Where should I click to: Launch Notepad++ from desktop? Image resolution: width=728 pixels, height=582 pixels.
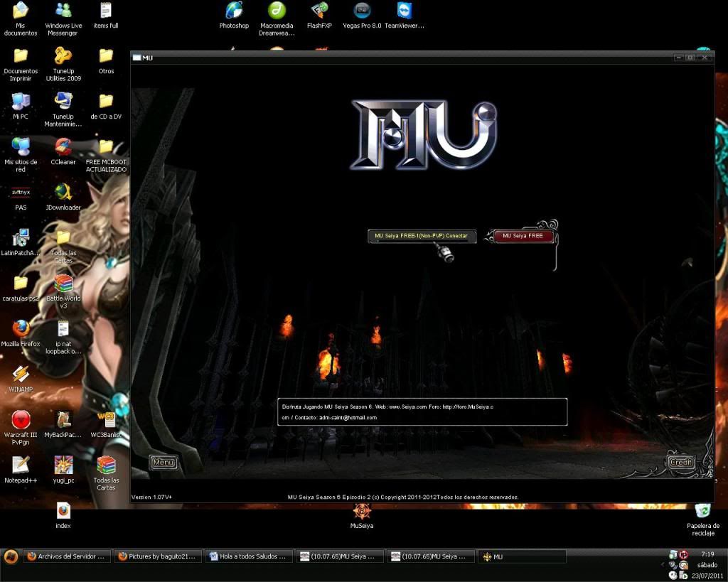(x=21, y=470)
